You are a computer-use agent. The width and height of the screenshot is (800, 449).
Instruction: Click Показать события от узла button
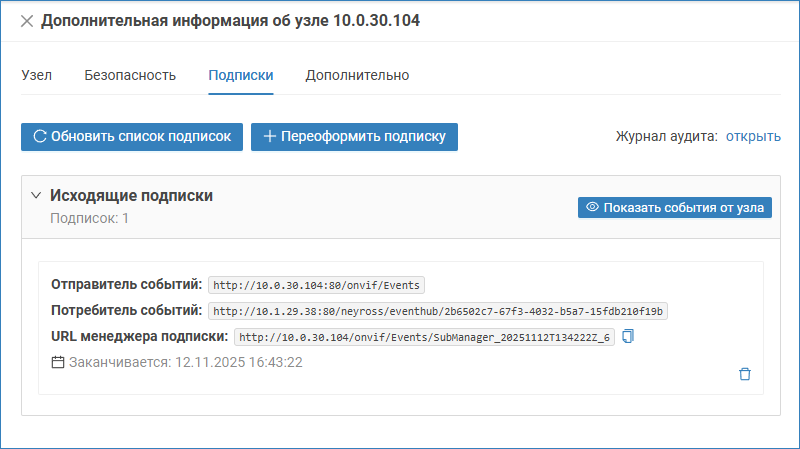675,208
